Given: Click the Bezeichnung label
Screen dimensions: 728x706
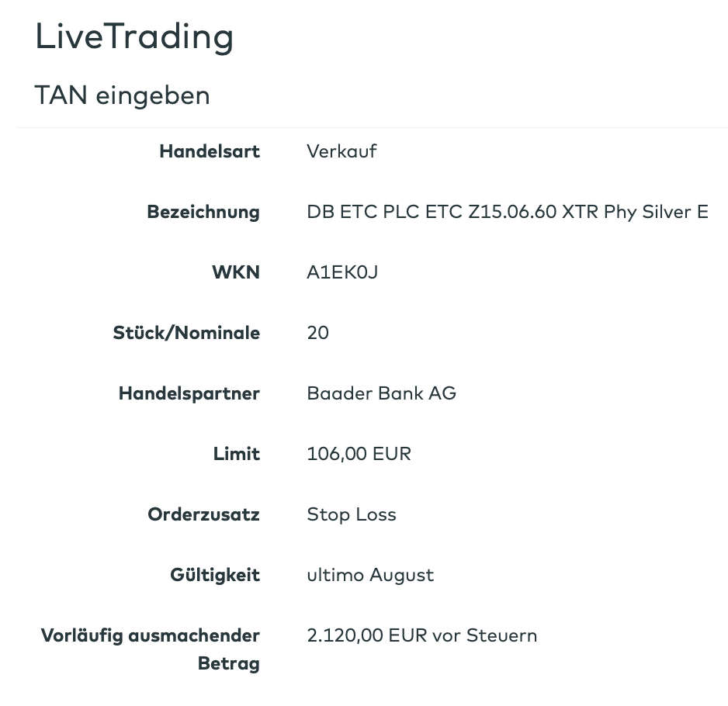Looking at the screenshot, I should click(203, 212).
